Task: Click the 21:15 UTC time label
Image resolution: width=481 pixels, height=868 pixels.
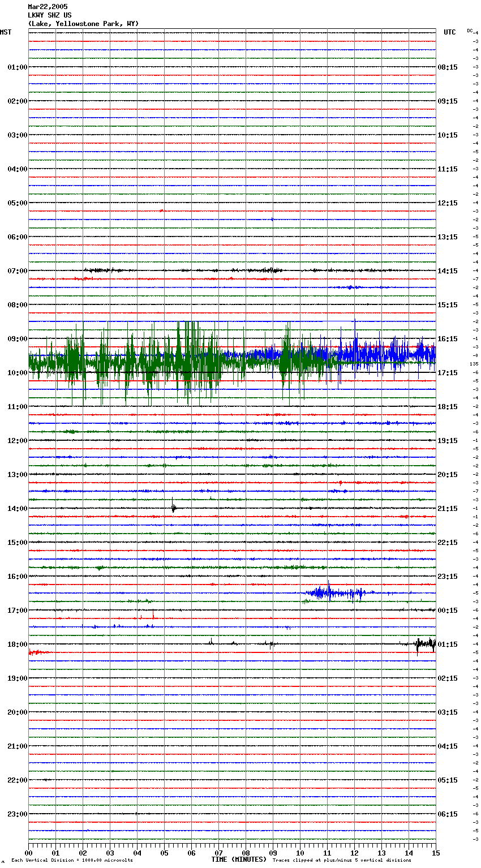Action: (x=448, y=509)
